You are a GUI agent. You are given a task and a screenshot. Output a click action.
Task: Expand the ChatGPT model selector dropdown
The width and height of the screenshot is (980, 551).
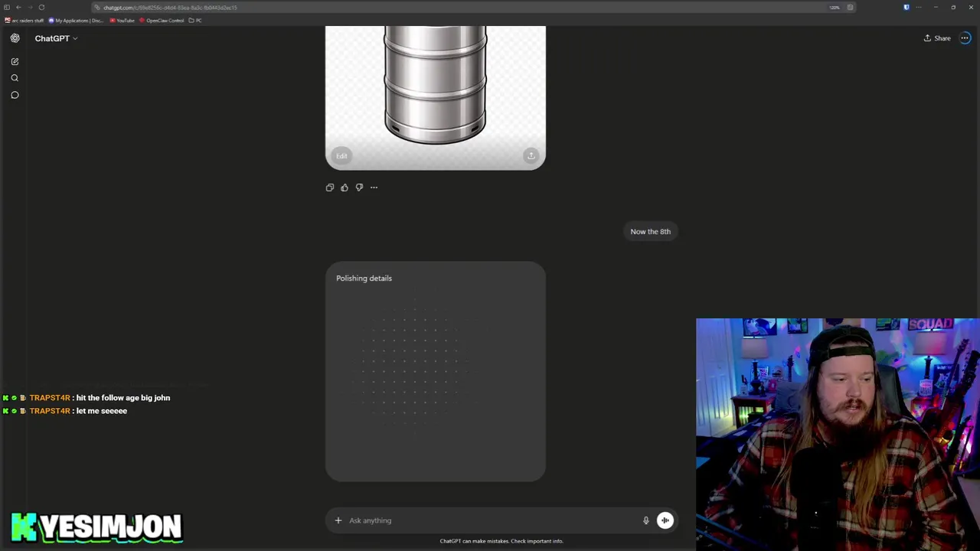pos(56,38)
